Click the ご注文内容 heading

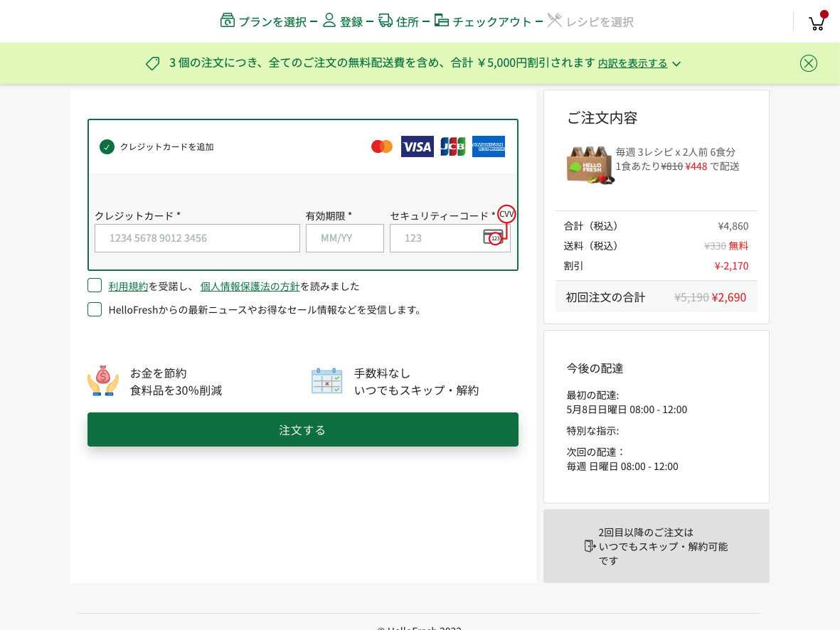(602, 118)
